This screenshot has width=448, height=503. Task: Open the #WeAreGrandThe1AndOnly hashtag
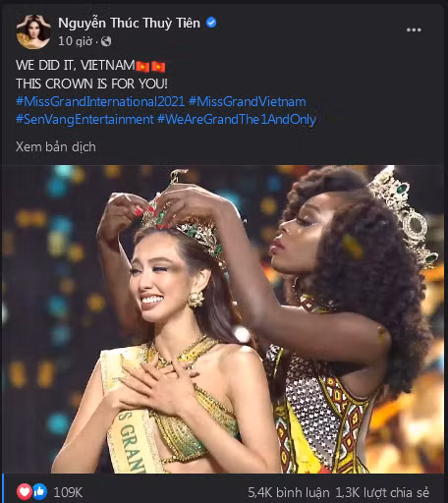point(237,119)
